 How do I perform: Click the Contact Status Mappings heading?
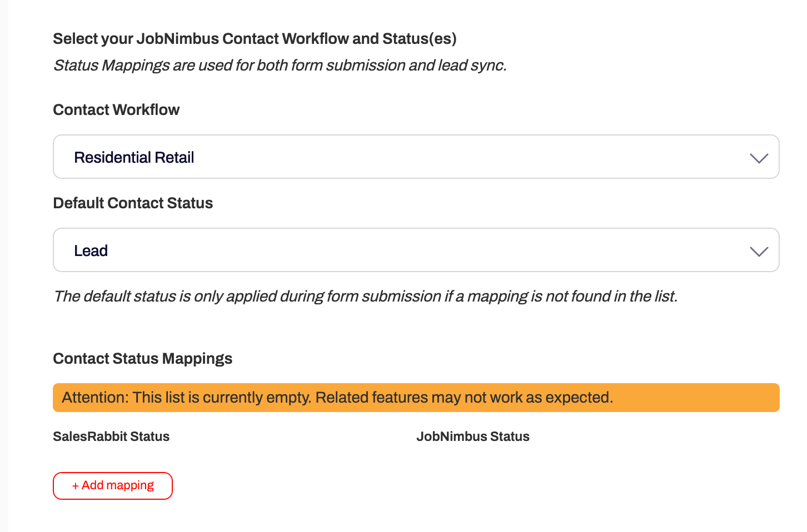(x=142, y=359)
